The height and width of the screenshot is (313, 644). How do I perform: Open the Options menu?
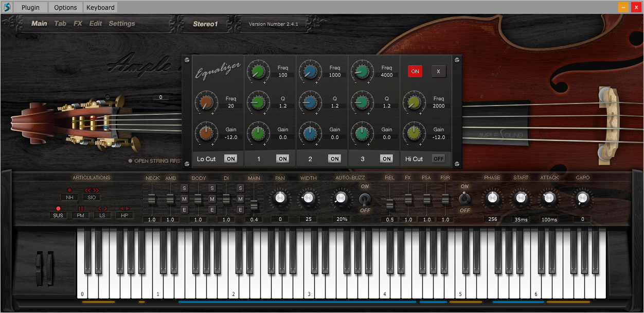pos(65,7)
